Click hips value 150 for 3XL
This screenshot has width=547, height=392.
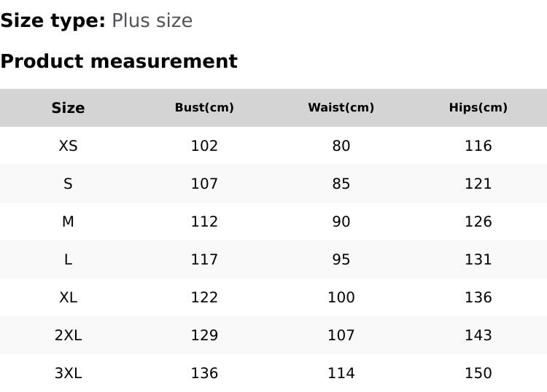click(478, 373)
